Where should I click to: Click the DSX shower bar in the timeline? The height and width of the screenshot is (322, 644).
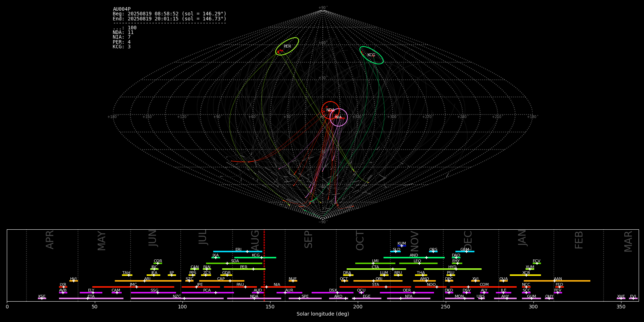tap(332, 293)
